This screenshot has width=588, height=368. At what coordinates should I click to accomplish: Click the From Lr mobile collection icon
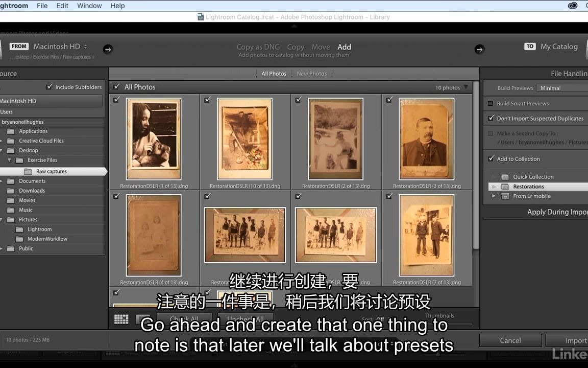click(505, 196)
